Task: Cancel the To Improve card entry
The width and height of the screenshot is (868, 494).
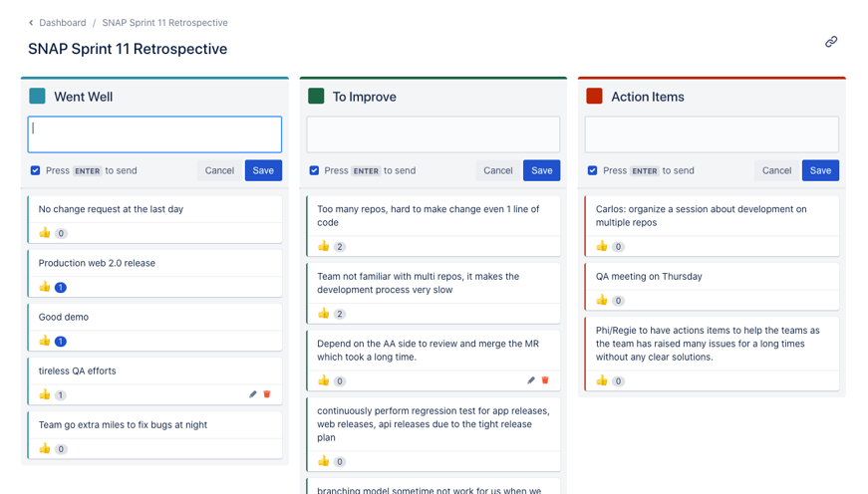Action: (497, 170)
